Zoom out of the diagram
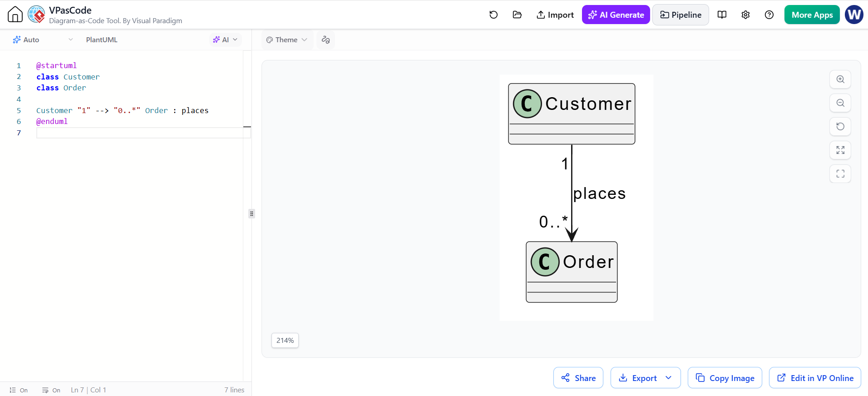The height and width of the screenshot is (396, 868). point(840,103)
